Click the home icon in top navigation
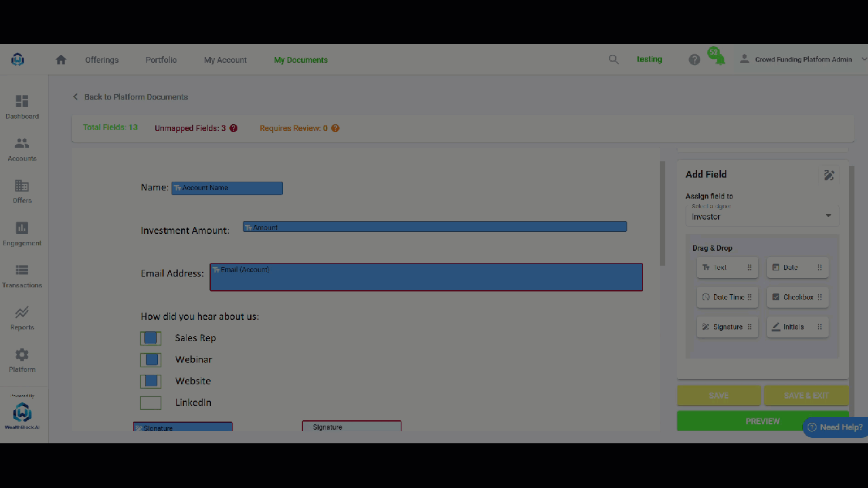The height and width of the screenshot is (488, 868). point(61,60)
